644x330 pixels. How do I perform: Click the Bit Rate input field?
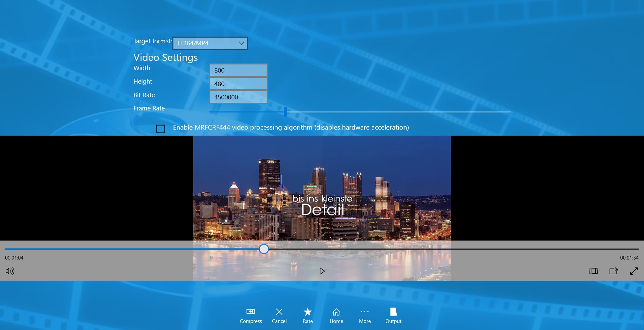[x=238, y=97]
